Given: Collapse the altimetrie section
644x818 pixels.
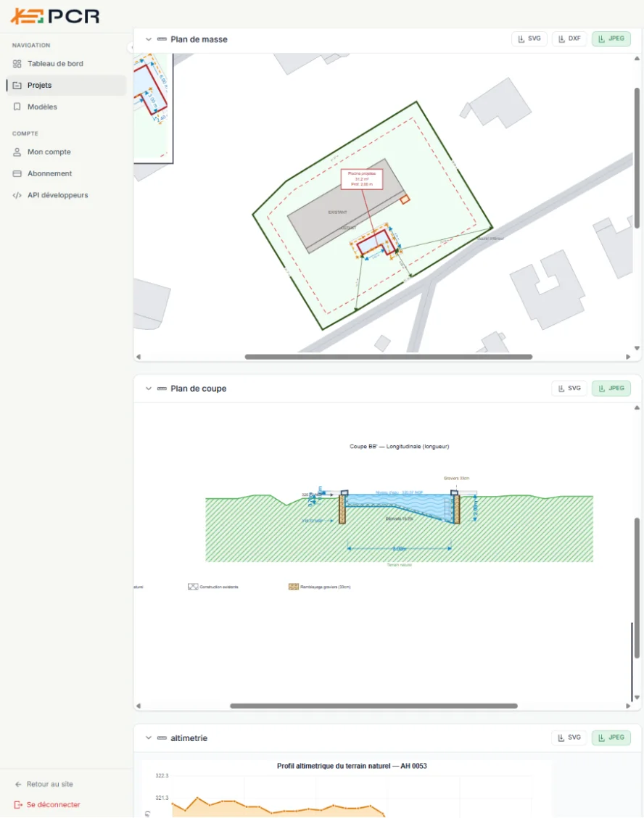Looking at the screenshot, I should tap(148, 738).
